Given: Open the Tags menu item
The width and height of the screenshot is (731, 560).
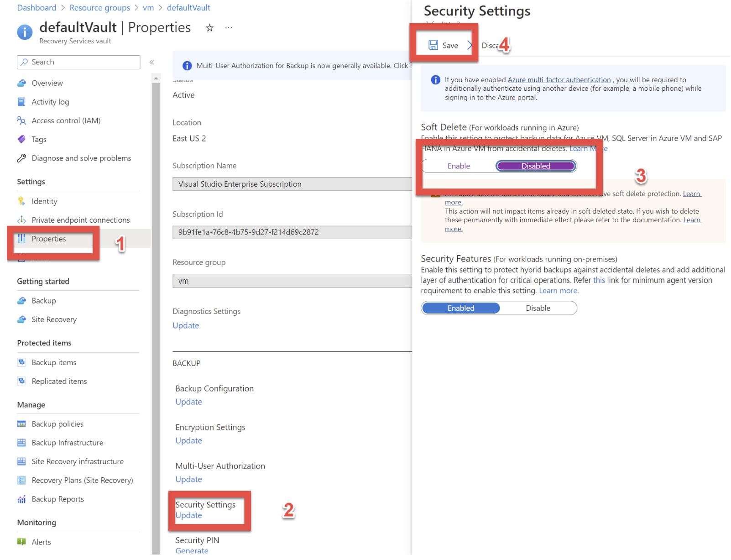Looking at the screenshot, I should pyautogui.click(x=39, y=139).
